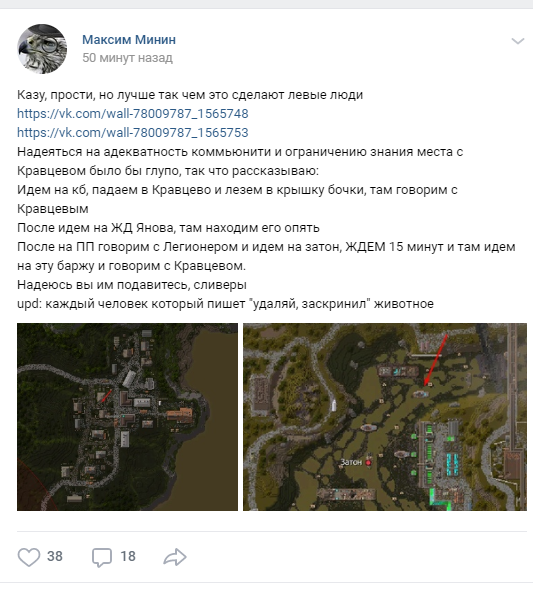
Task: Expand the post options chevron
Action: click(x=518, y=41)
